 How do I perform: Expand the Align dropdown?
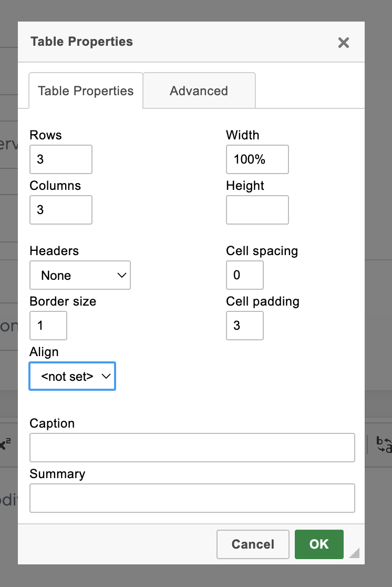[x=72, y=376]
